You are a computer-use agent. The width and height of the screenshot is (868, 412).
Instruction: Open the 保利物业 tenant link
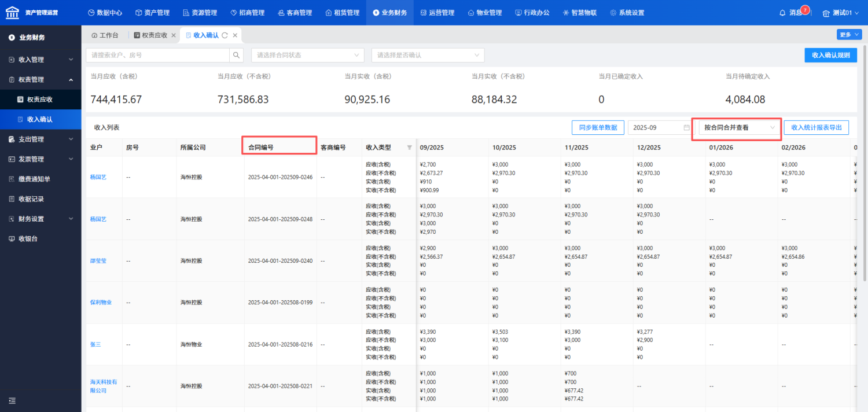coord(101,303)
